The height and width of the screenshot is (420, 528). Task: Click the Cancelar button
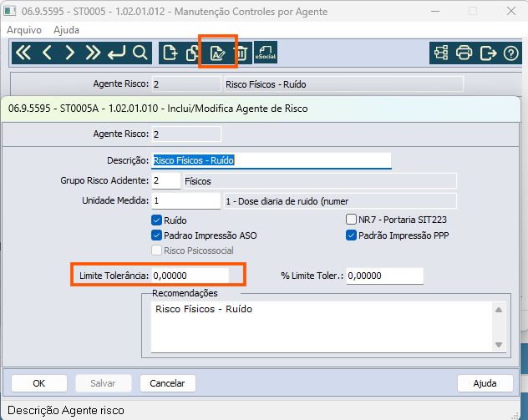pos(168,383)
